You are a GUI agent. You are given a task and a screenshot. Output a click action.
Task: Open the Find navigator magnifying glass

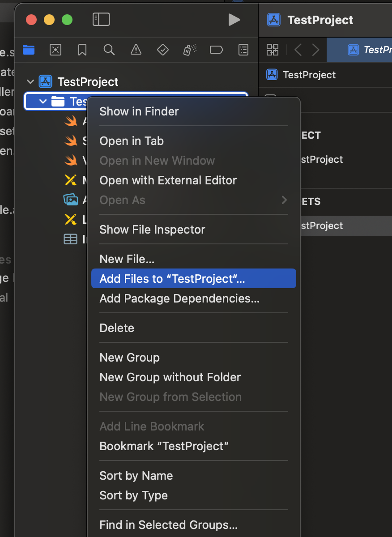pyautogui.click(x=109, y=50)
